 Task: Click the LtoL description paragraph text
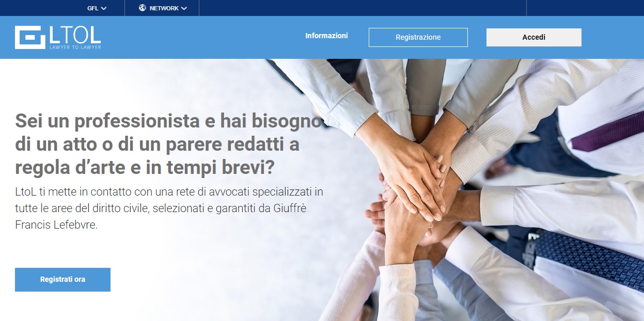tap(169, 208)
